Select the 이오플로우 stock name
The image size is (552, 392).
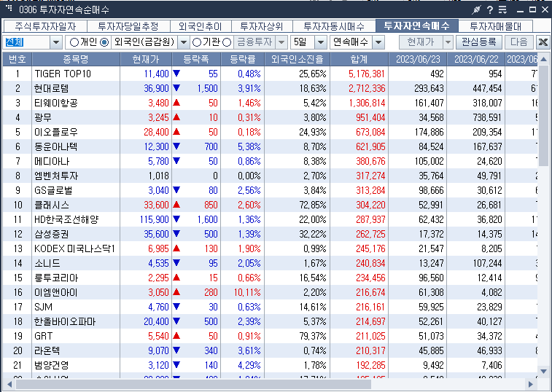[x=55, y=132]
